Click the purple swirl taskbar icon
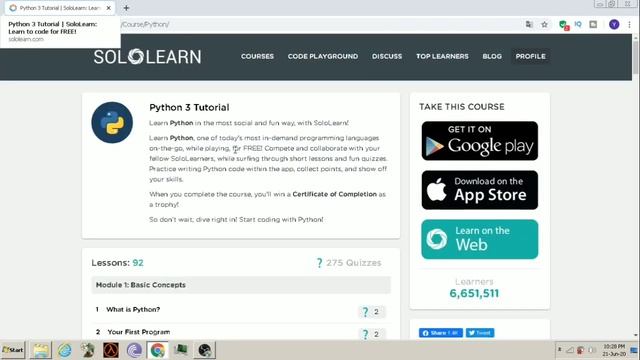 [x=134, y=350]
